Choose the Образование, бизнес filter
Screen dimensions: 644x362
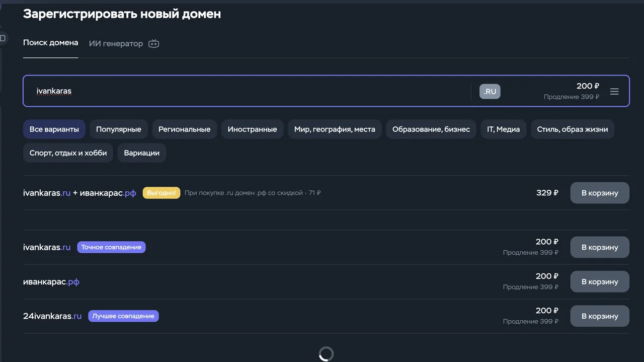(x=431, y=129)
